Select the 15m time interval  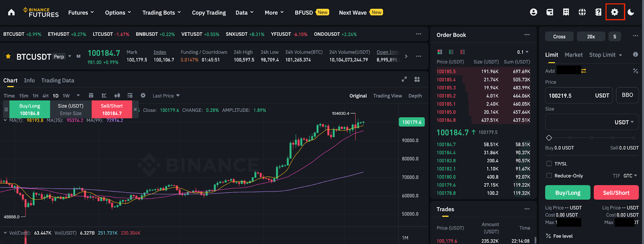click(x=24, y=96)
